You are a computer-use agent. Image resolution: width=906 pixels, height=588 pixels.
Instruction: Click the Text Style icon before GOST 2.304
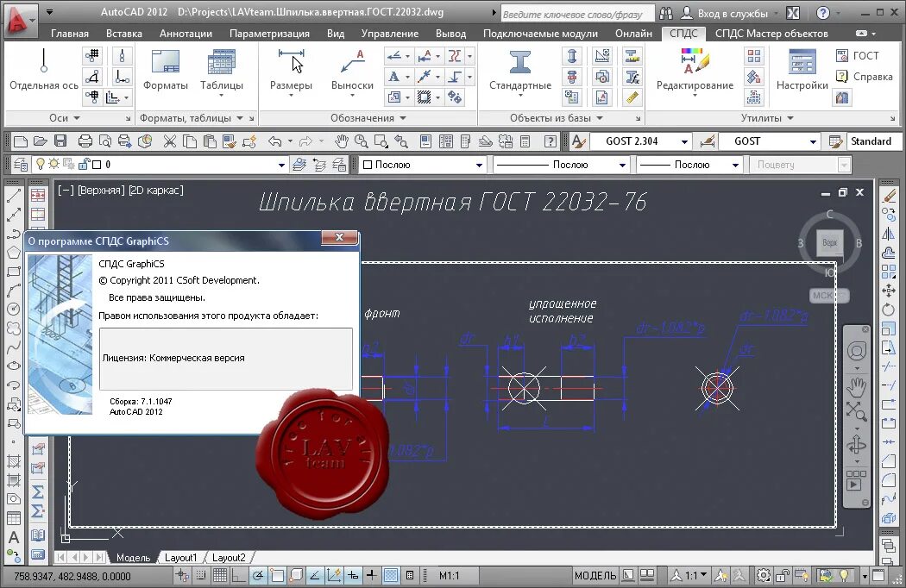click(x=578, y=141)
